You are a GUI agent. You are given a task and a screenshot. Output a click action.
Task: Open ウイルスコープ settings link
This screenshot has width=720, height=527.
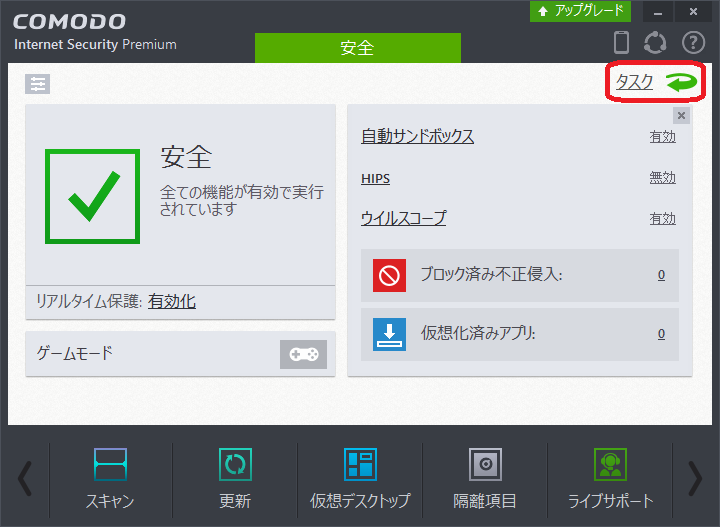coord(404,218)
